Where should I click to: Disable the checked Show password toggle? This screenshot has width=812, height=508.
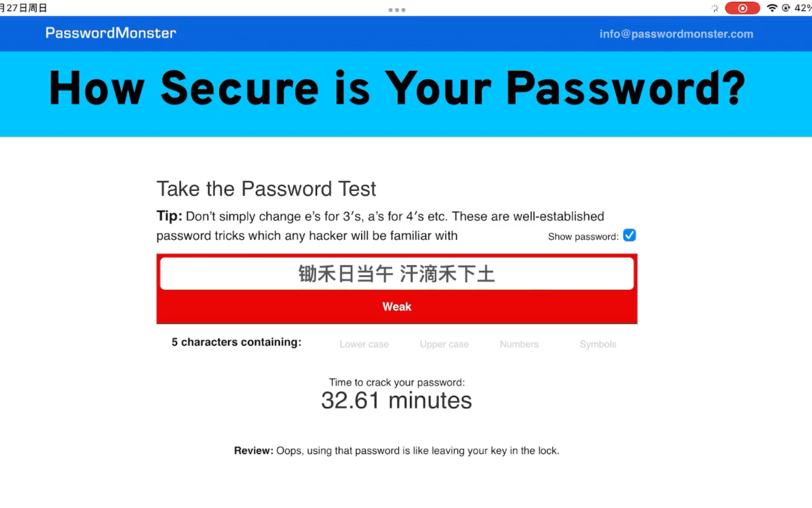click(629, 235)
